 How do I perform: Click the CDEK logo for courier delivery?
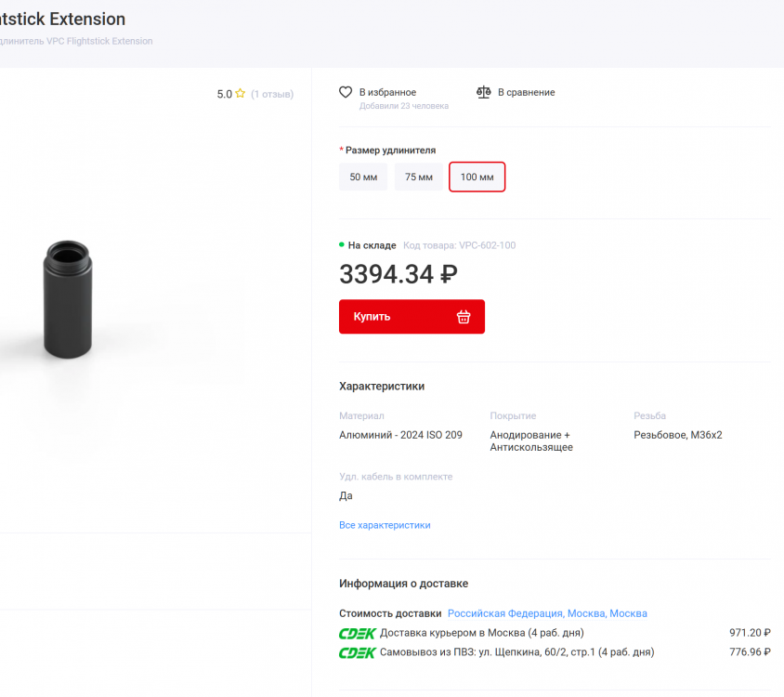pos(357,633)
